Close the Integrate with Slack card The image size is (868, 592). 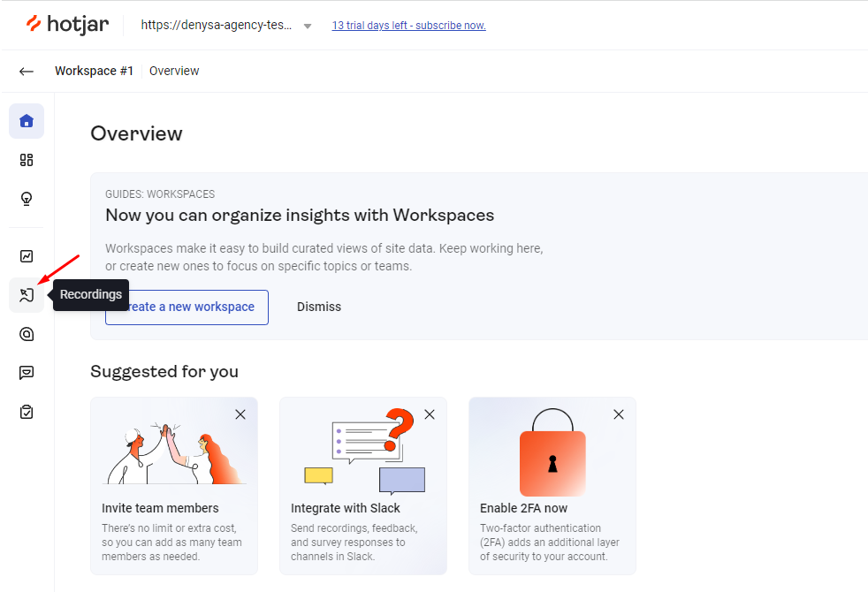point(430,414)
